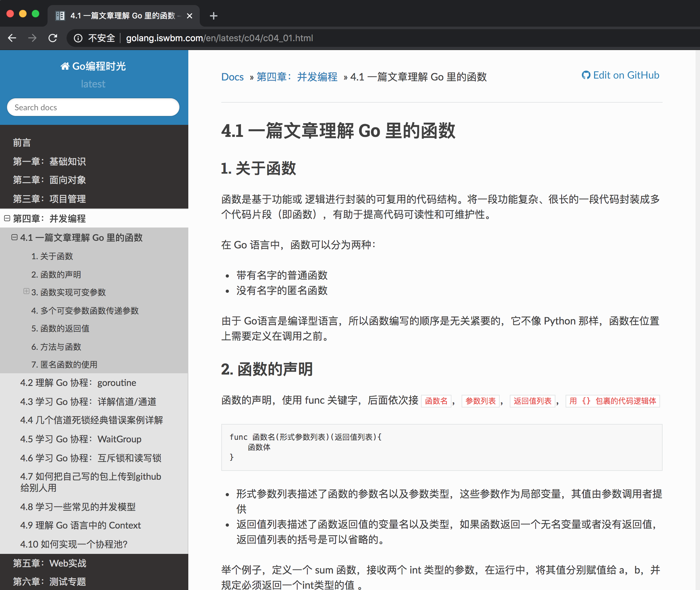Open 第一章:基础知识 in the sidebar
Image resolution: width=700 pixels, height=590 pixels.
click(49, 162)
